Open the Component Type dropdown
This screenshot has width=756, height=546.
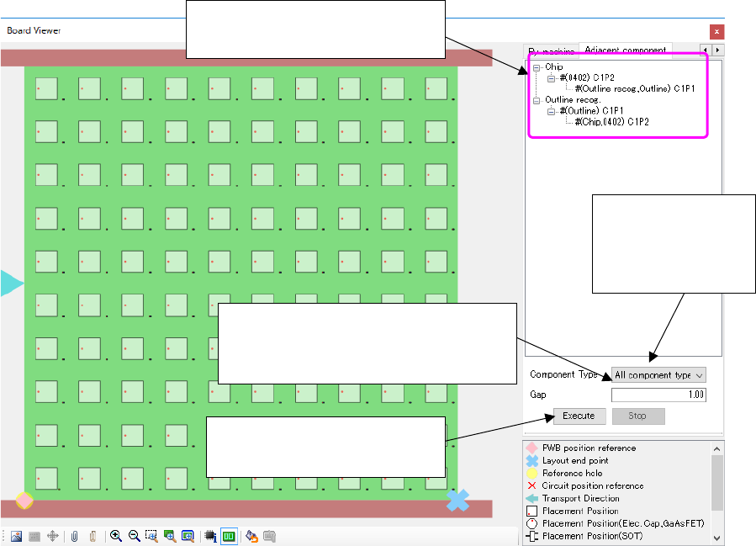[658, 374]
